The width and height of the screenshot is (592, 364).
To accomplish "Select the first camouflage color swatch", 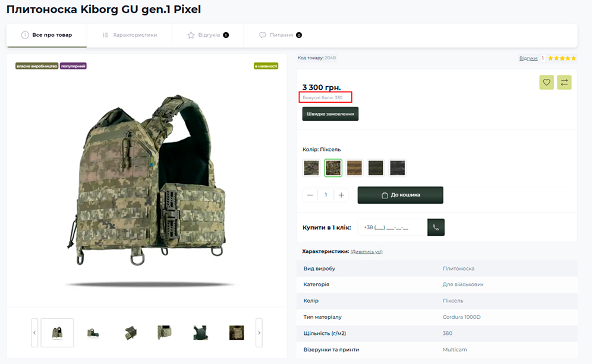I will point(311,168).
